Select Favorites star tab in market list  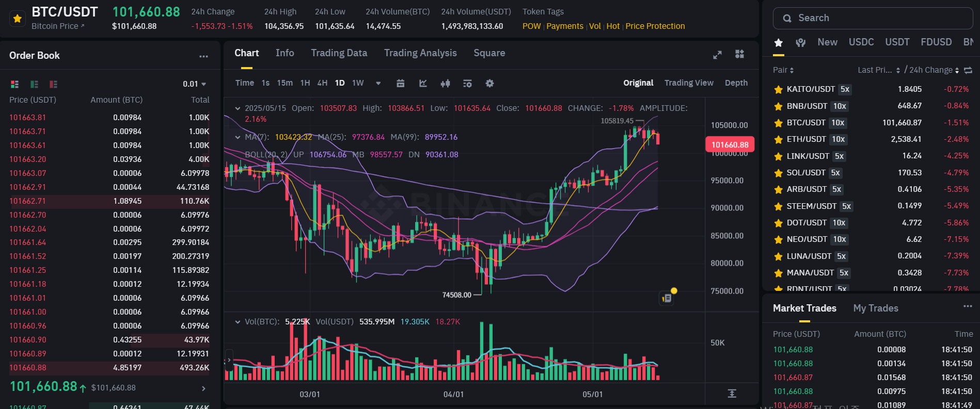pyautogui.click(x=779, y=43)
